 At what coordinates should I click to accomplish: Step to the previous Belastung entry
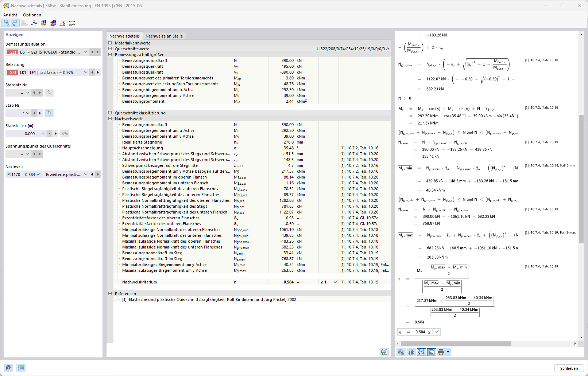92,73
